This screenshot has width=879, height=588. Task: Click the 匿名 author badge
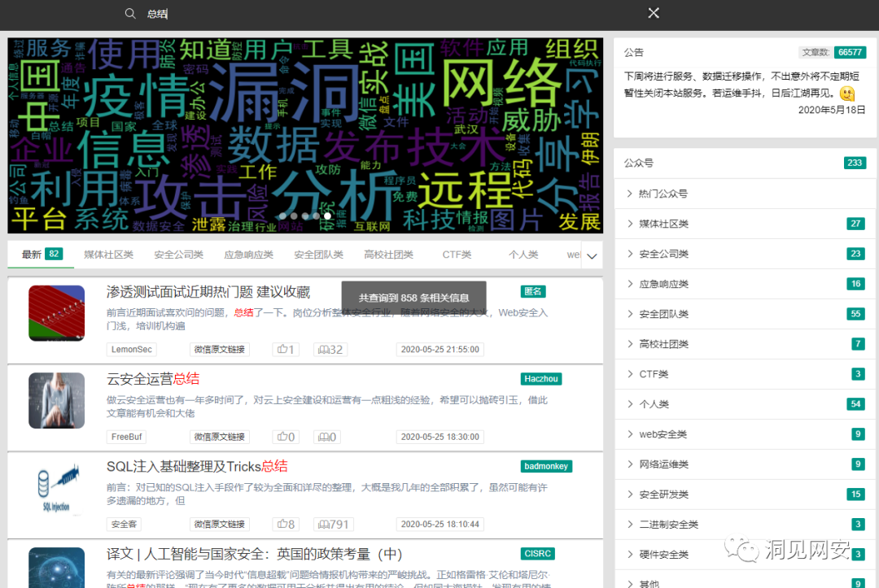coord(532,291)
